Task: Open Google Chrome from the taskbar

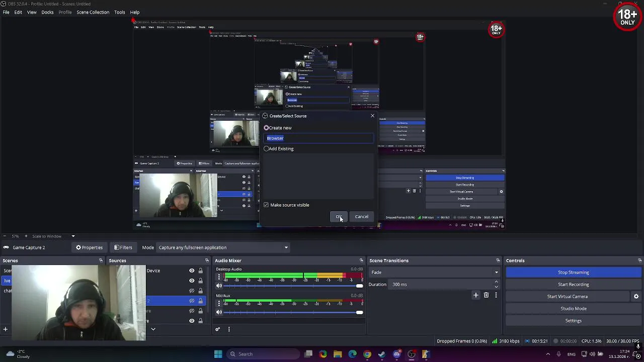Action: 367,354
